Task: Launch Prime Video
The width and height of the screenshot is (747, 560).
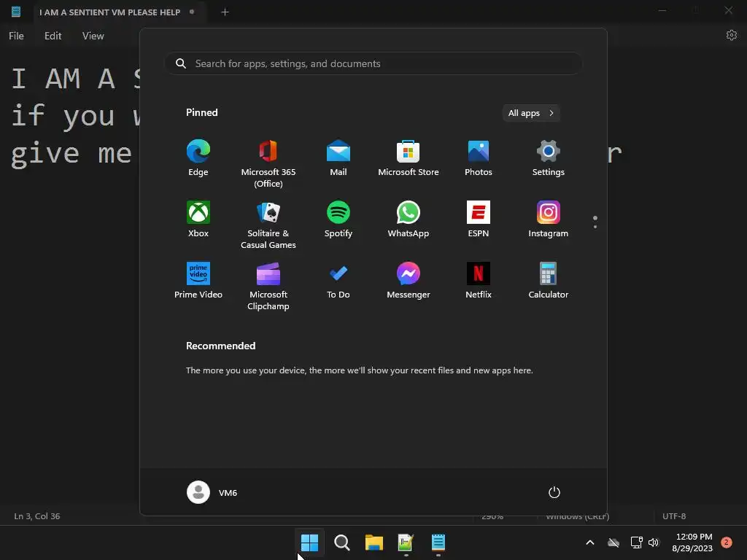Action: pos(198,281)
